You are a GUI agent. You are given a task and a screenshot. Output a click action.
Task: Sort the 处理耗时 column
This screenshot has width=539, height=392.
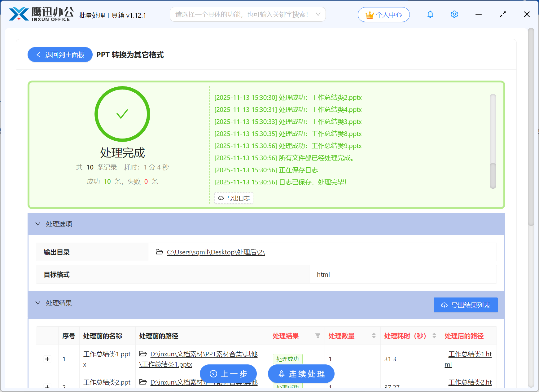tap(434, 336)
